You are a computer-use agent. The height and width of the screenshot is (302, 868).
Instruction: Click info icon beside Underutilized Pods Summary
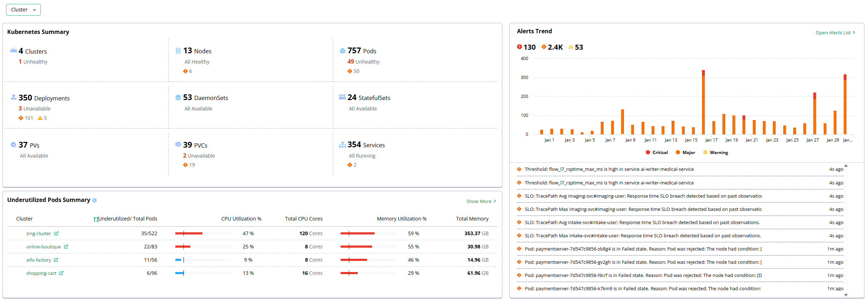click(x=94, y=200)
